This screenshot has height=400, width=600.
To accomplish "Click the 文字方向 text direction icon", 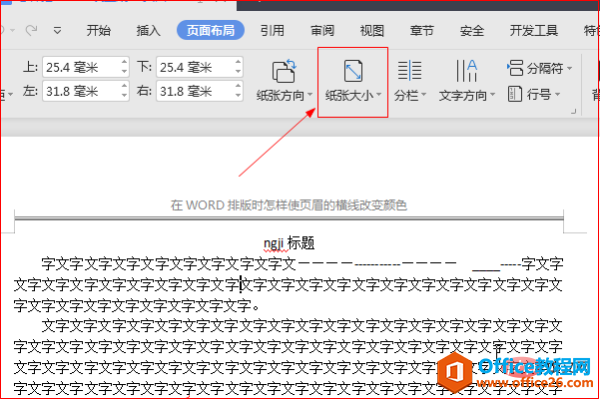I will pyautogui.click(x=466, y=71).
